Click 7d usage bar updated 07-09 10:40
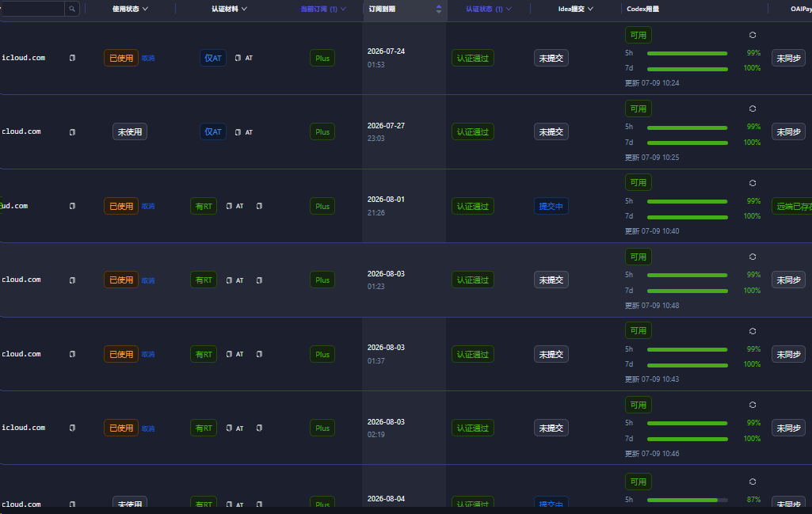Image resolution: width=812 pixels, height=514 pixels. point(687,217)
